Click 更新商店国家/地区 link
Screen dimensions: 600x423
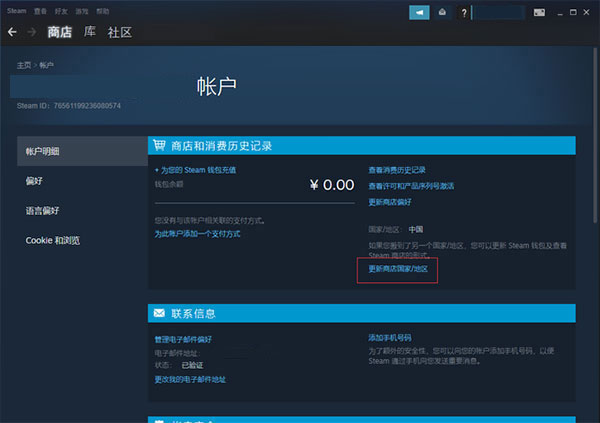tap(398, 269)
